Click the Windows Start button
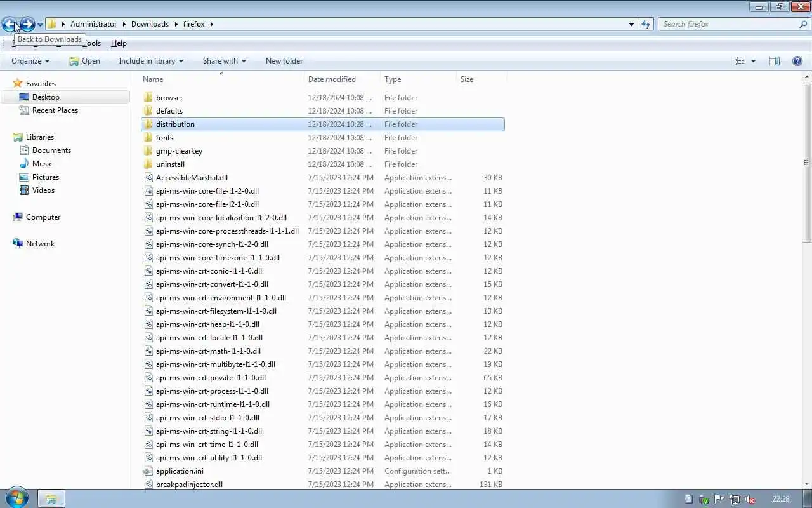 pyautogui.click(x=16, y=498)
